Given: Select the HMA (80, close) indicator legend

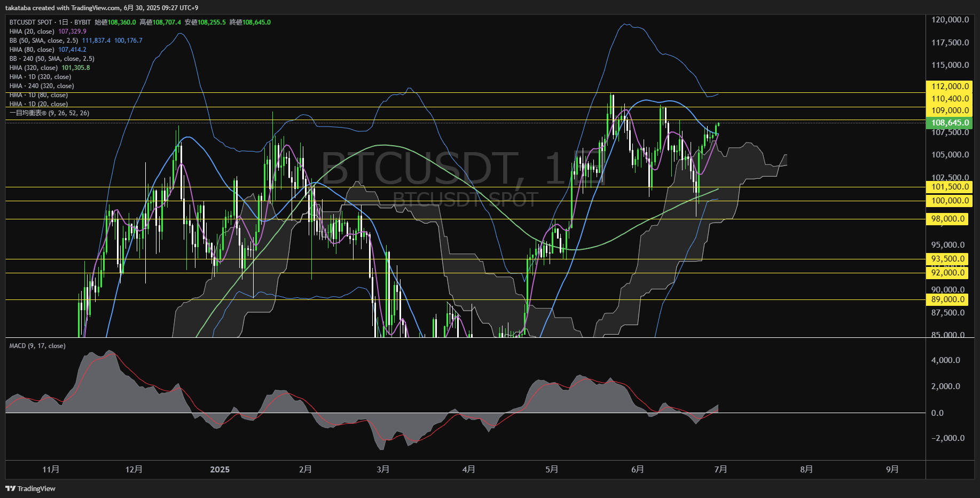Looking at the screenshot, I should [32, 50].
